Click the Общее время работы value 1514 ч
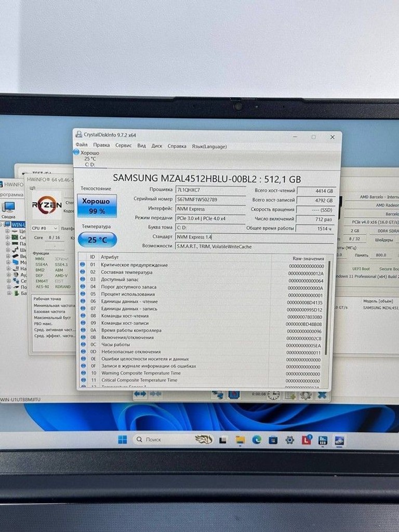399x532 pixels. (315, 229)
